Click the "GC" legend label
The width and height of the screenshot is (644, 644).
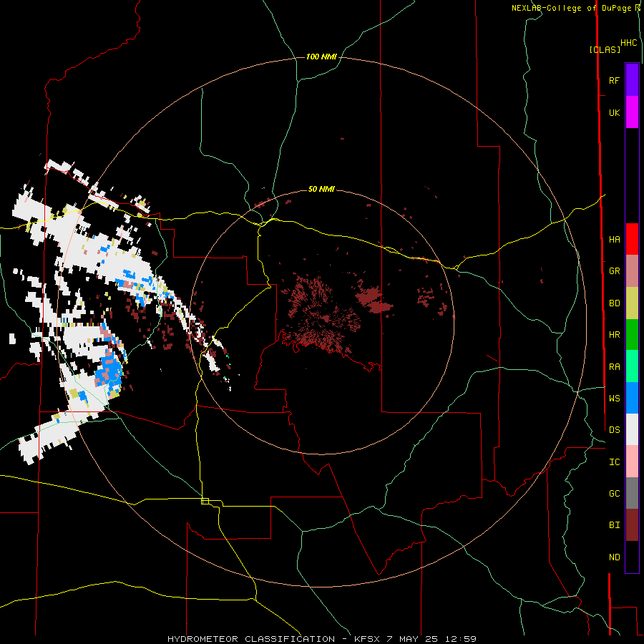click(614, 494)
